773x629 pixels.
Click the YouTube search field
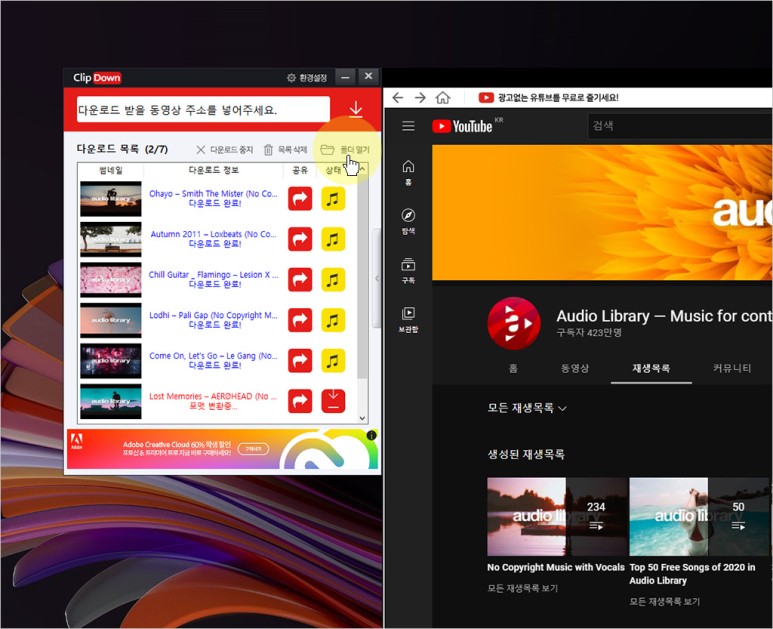point(680,126)
